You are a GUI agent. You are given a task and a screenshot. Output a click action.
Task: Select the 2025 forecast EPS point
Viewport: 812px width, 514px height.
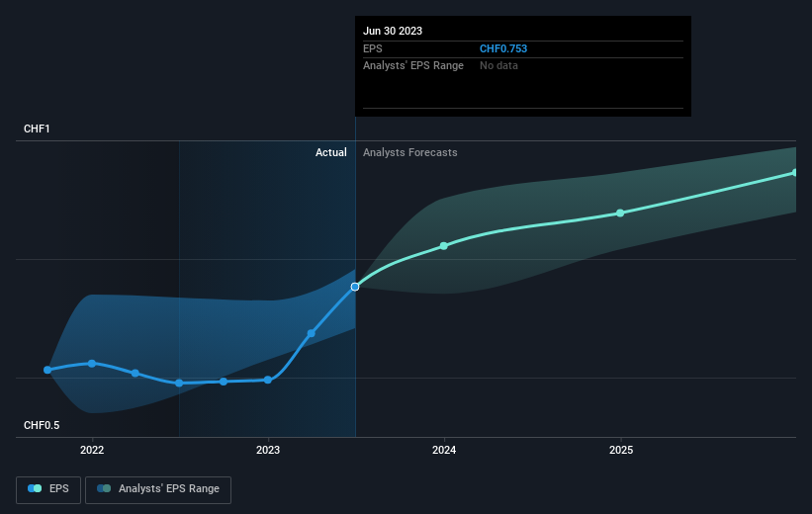[x=620, y=214]
